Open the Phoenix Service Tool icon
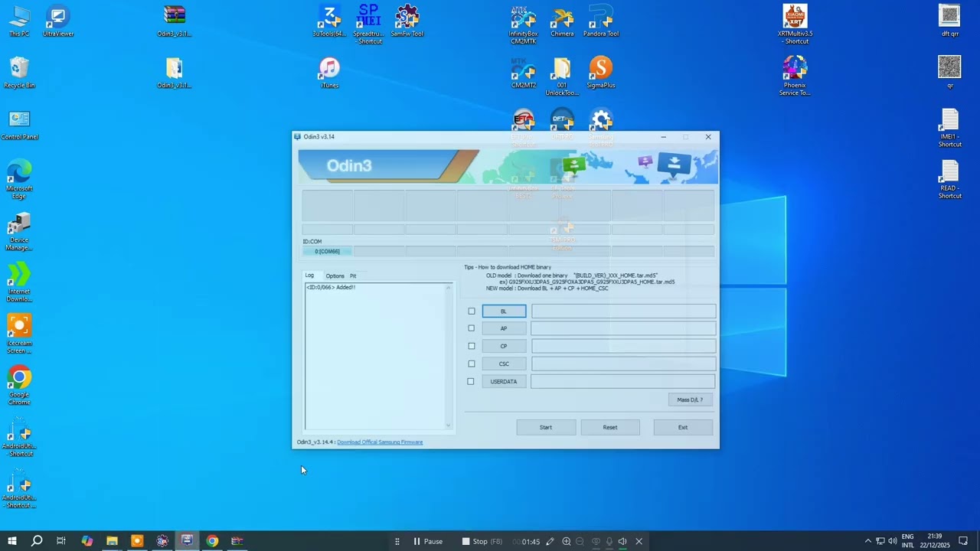This screenshot has height=551, width=980. 795,76
